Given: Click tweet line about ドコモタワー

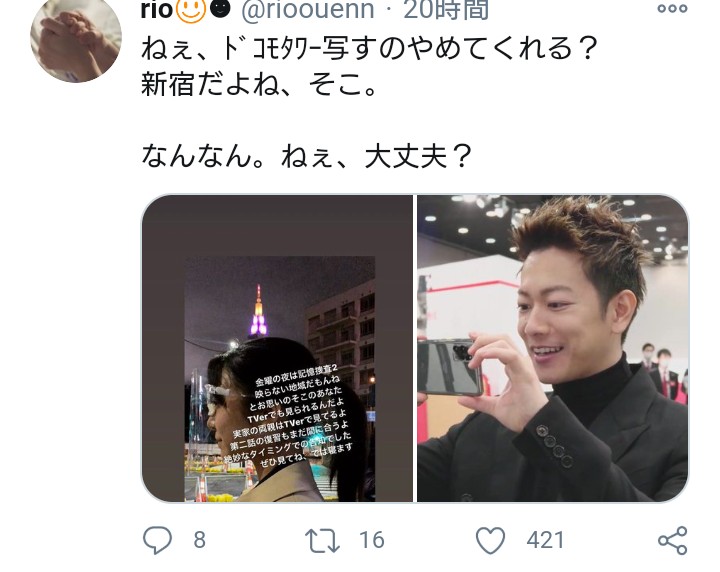Looking at the screenshot, I should pos(370,49).
